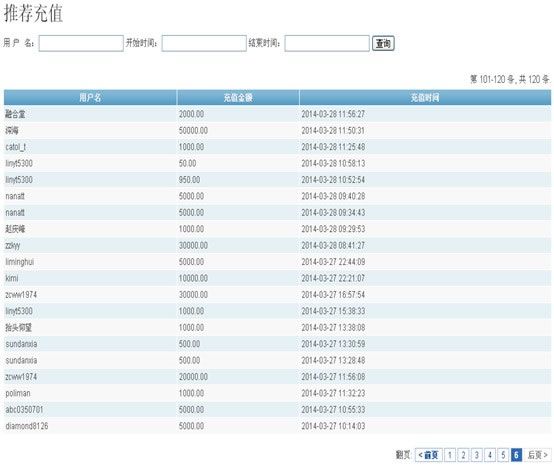Image resolution: width=554 pixels, height=465 pixels.
Task: Select the amount 950.00
Action: [x=189, y=180]
